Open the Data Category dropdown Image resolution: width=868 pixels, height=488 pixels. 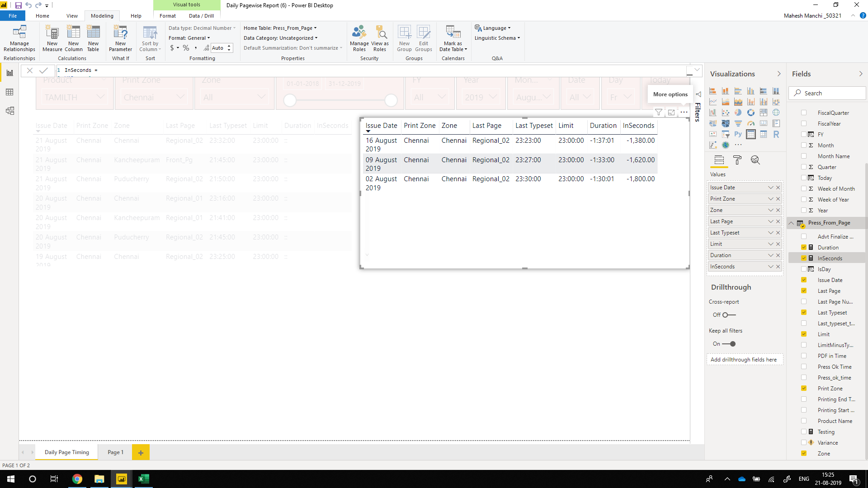point(281,38)
